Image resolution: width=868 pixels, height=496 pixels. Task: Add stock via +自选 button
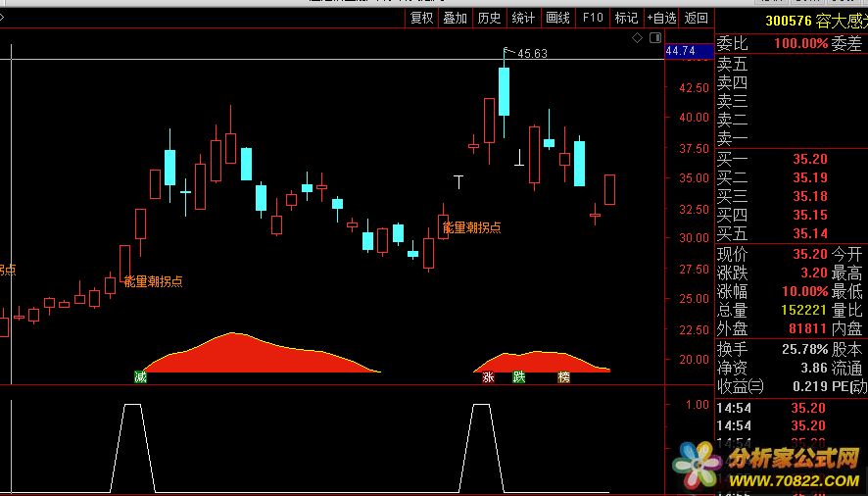(x=661, y=18)
